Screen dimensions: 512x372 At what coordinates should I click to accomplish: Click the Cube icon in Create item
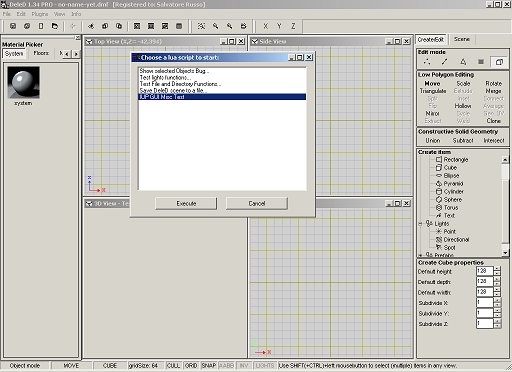click(x=439, y=168)
